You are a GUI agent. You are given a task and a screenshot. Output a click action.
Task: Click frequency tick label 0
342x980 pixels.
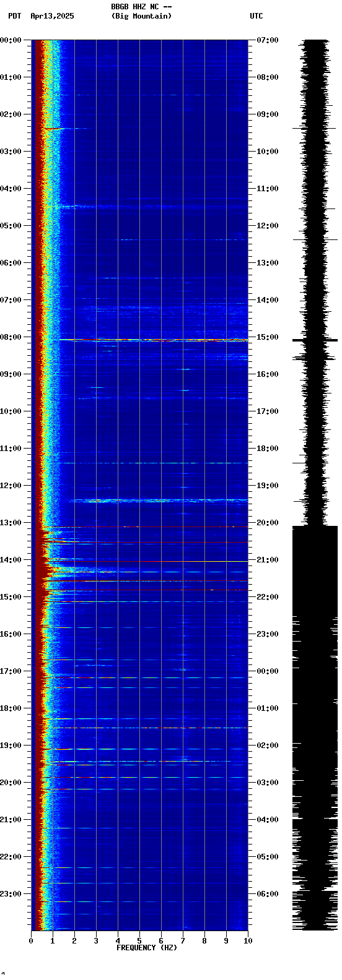[x=31, y=941]
